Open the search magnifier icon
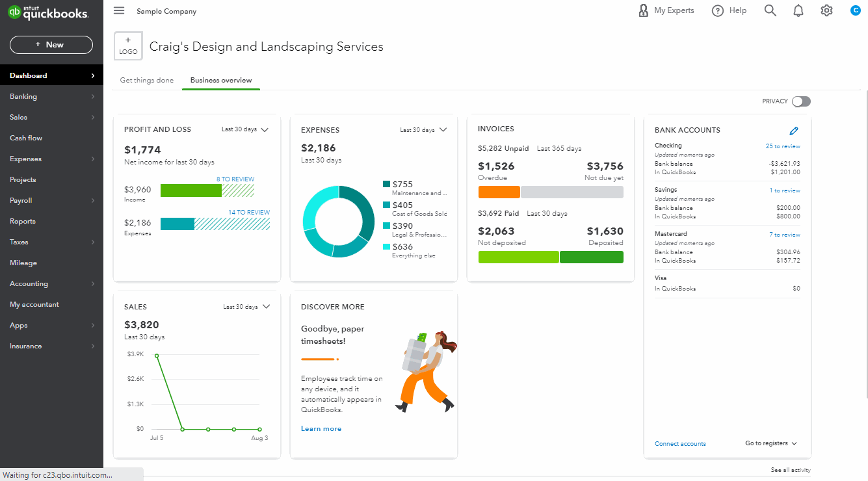The width and height of the screenshot is (868, 481). click(x=770, y=10)
